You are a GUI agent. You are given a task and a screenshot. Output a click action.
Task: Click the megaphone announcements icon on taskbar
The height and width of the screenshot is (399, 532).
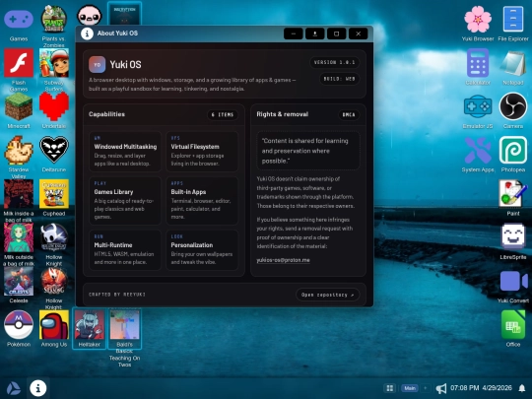[440, 388]
